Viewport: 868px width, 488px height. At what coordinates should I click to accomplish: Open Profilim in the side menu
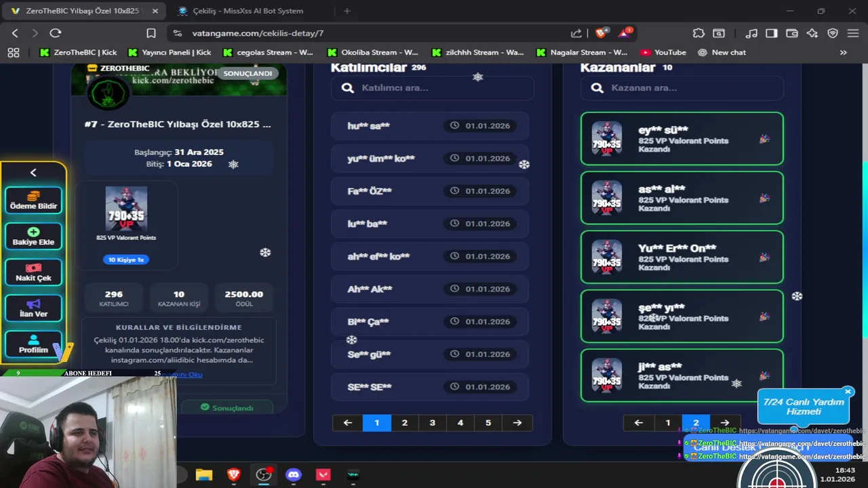coord(33,344)
